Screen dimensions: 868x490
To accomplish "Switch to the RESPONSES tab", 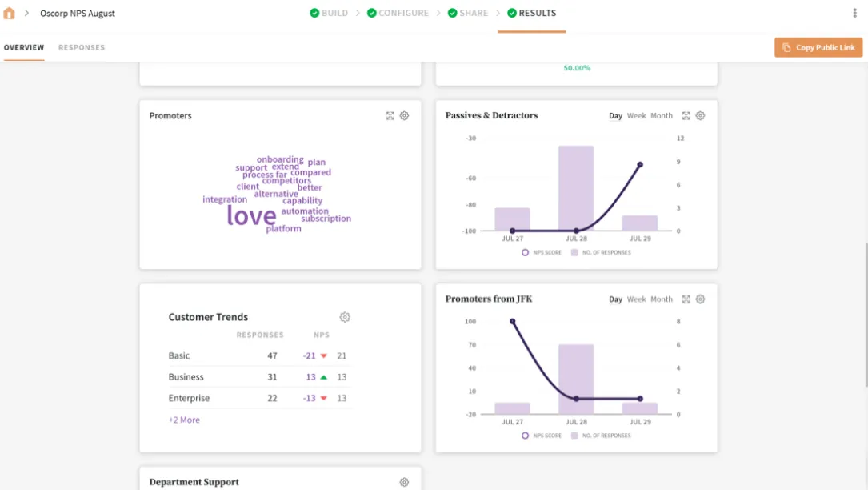I will (x=81, y=47).
